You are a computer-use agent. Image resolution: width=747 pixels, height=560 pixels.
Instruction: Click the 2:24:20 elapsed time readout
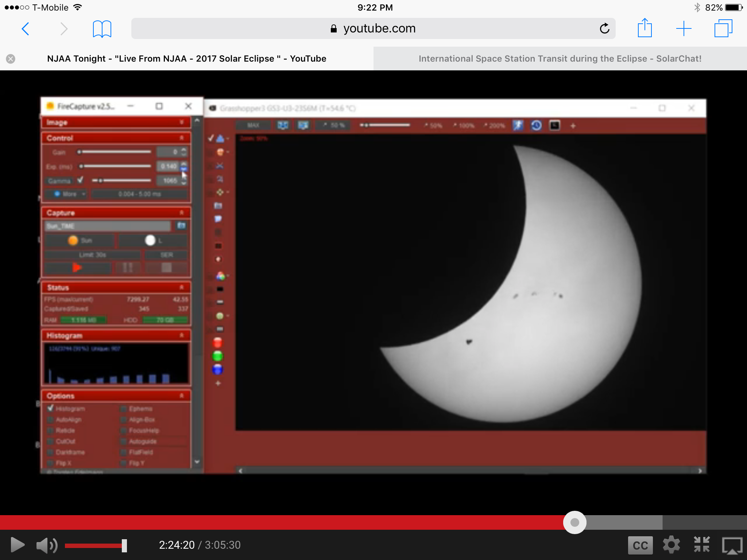pyautogui.click(x=177, y=545)
